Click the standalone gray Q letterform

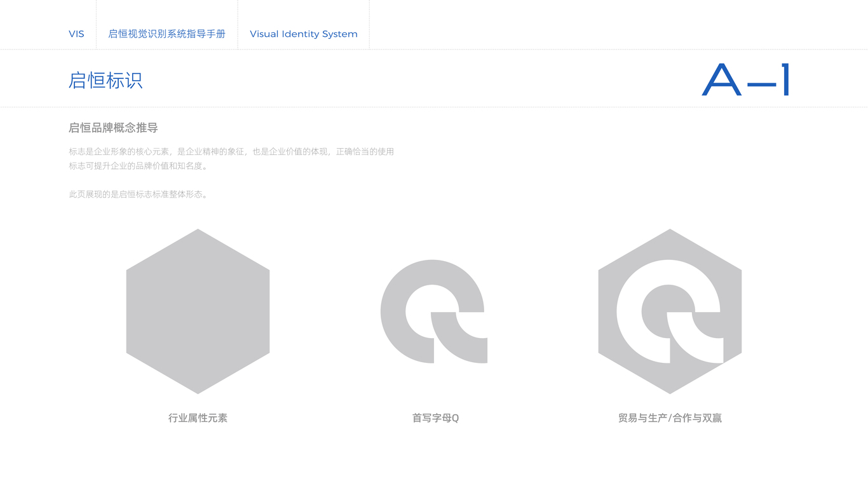pos(434,311)
